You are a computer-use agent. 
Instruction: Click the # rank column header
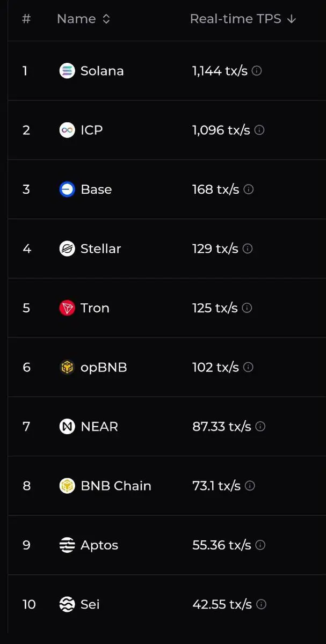(26, 19)
